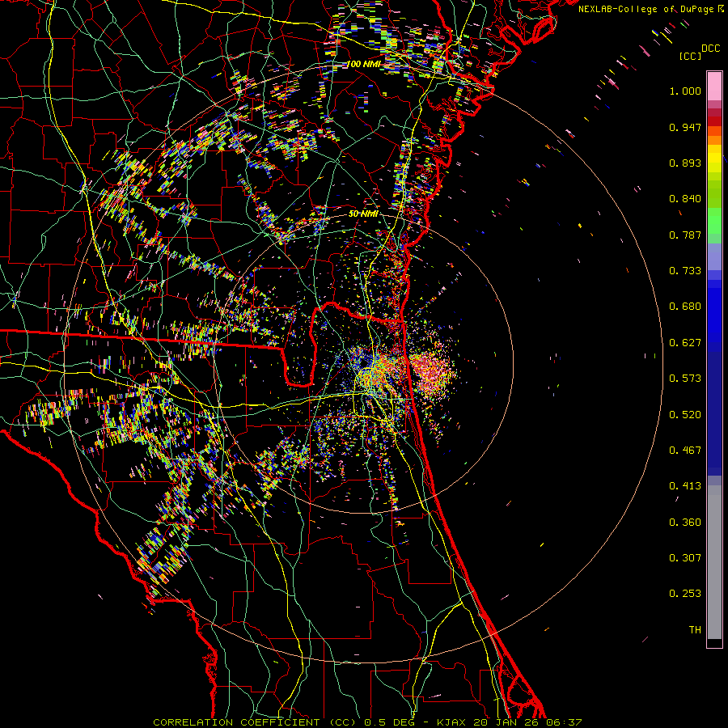Select the 0.627 scale value
Viewport: 728px width, 728px height.
[685, 343]
